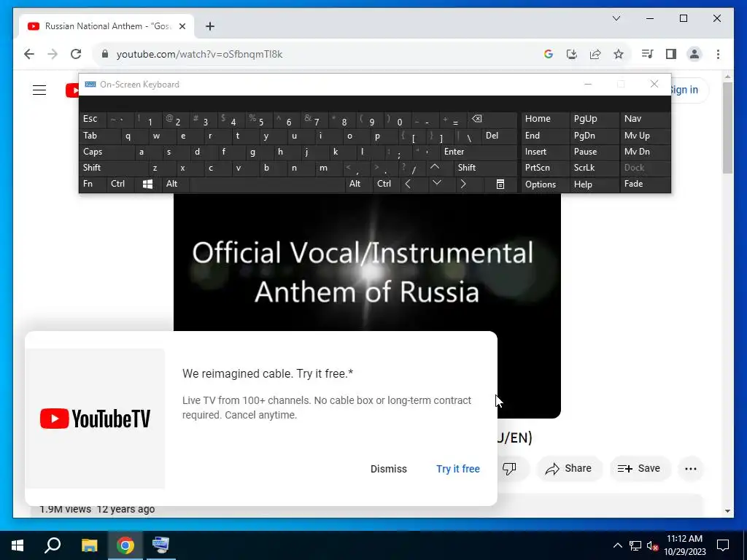The width and height of the screenshot is (747, 560).
Task: Dismiss the YouTube TV promo
Action: point(389,469)
